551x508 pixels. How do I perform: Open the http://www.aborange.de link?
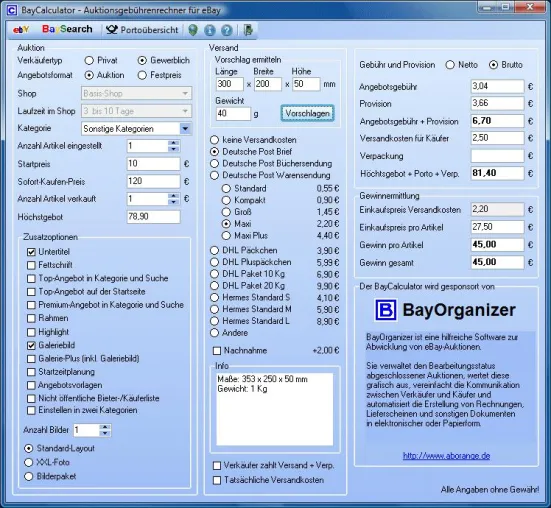[446, 456]
